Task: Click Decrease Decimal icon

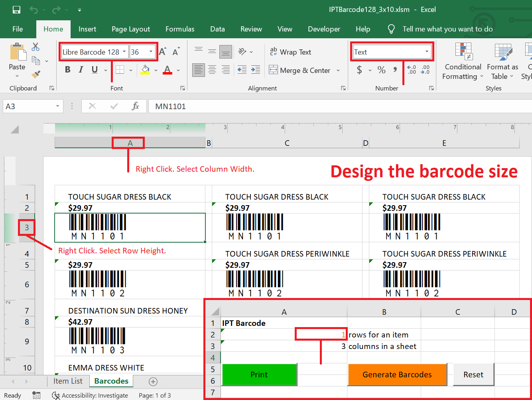Action: [425, 70]
